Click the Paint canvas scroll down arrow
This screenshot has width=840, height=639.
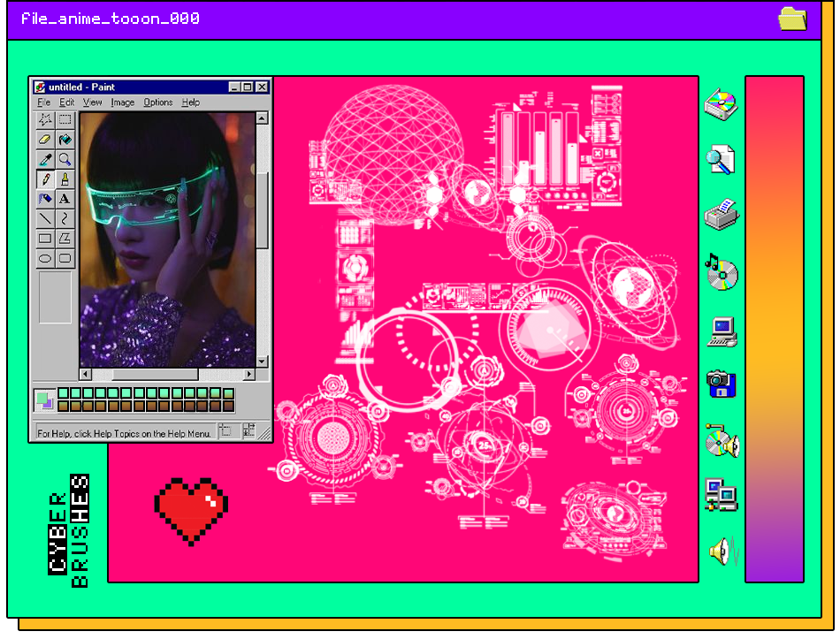tap(262, 361)
